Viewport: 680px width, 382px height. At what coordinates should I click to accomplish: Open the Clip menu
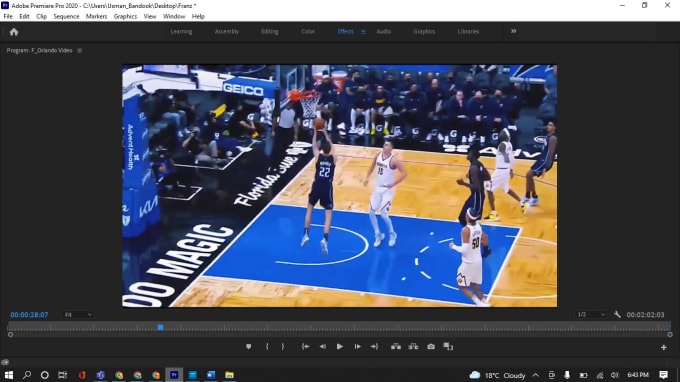[x=42, y=16]
